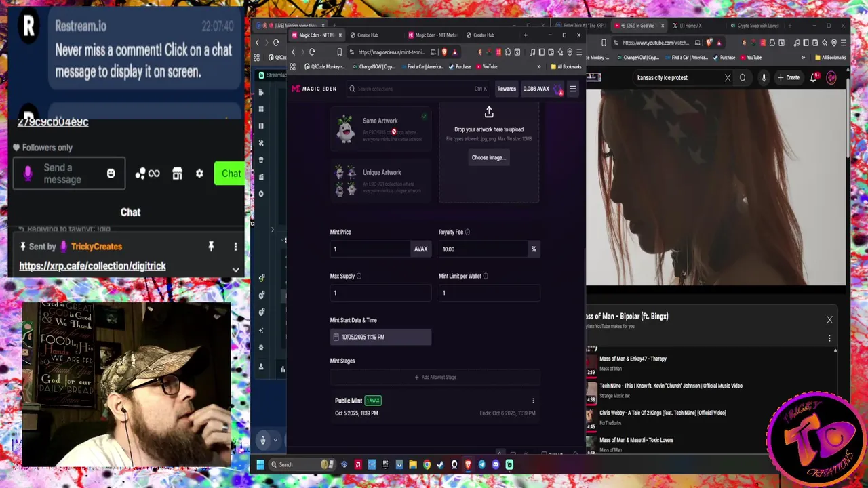Open Public Mint three-dot options menu
Viewport: 868px width, 488px height.
533,401
